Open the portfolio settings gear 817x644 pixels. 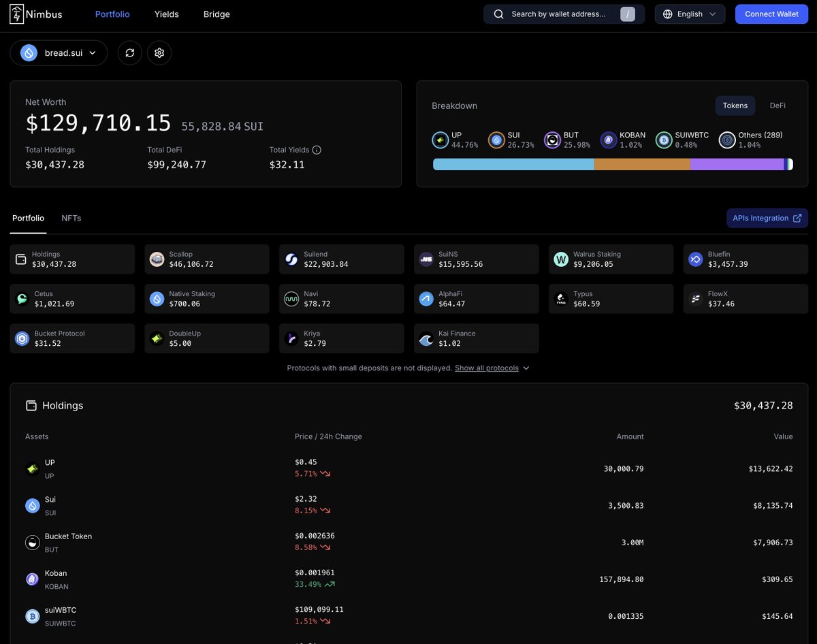[x=159, y=52]
